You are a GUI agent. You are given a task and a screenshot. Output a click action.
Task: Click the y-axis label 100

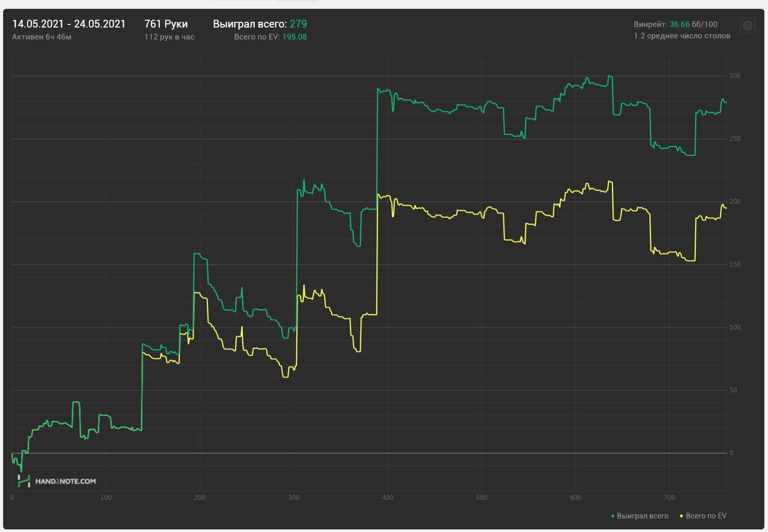click(x=735, y=327)
